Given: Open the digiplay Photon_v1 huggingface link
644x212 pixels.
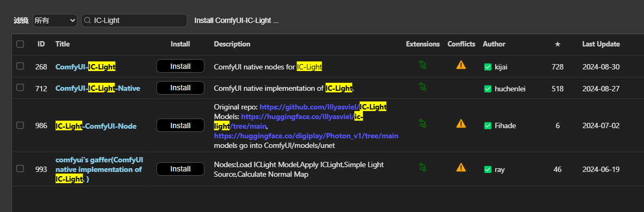Looking at the screenshot, I should (x=306, y=136).
